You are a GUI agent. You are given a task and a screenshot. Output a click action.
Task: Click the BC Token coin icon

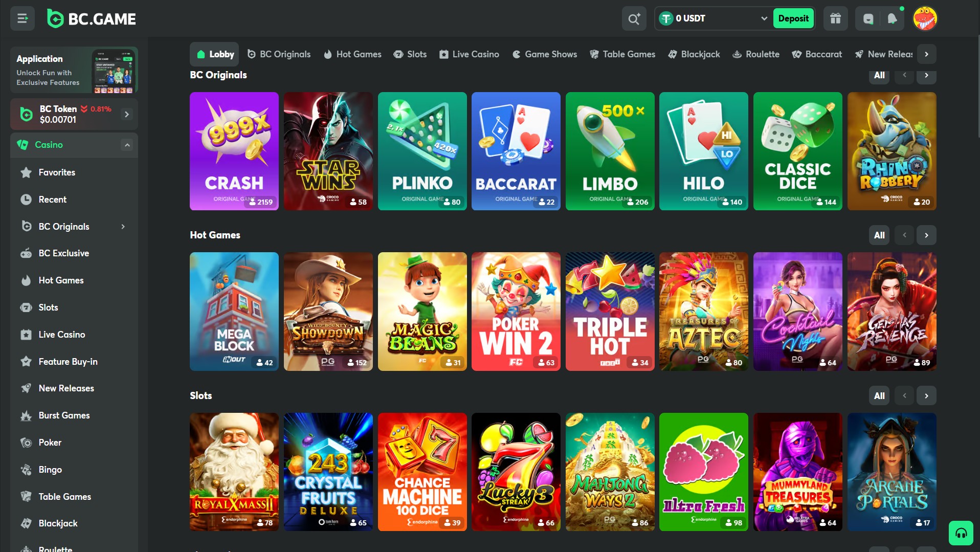coord(26,114)
